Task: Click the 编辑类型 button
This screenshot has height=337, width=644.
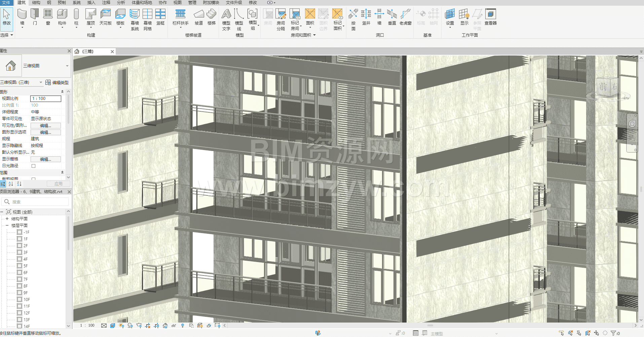Action: pos(57,82)
